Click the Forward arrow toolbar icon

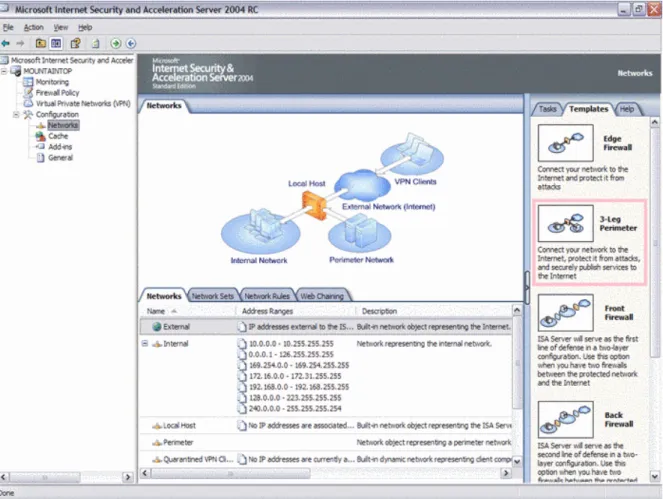[20, 43]
